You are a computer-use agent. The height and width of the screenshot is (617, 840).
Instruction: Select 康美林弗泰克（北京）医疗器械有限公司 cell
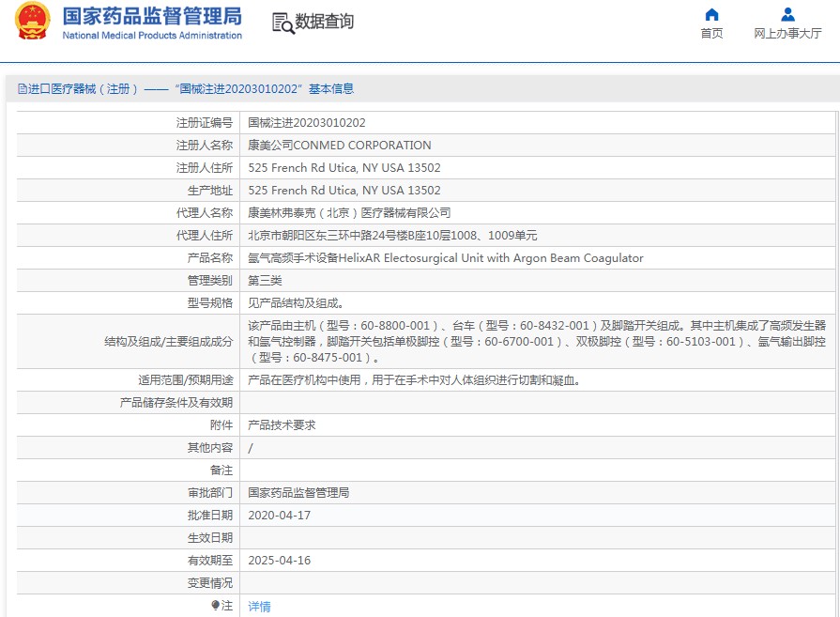click(x=349, y=213)
